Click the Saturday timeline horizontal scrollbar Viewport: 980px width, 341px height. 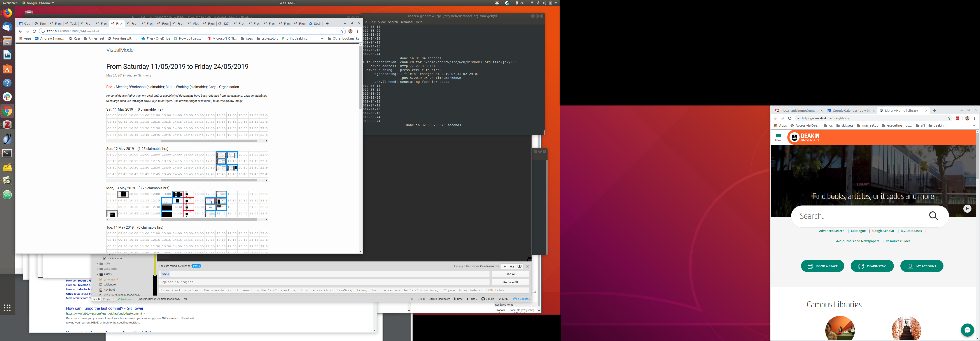click(209, 141)
